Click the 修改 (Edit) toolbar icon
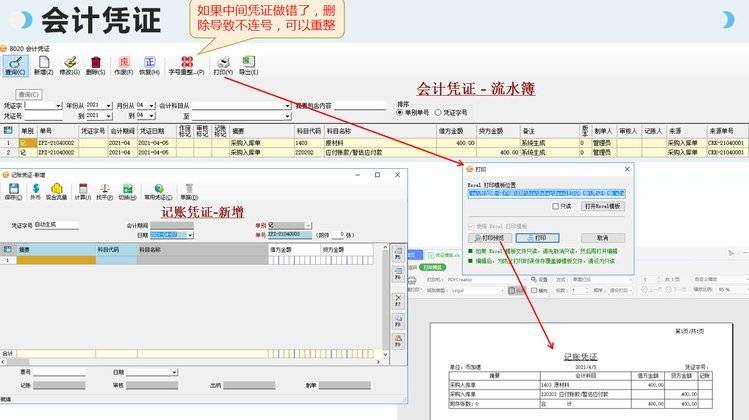The height and width of the screenshot is (420, 749). tap(69, 64)
